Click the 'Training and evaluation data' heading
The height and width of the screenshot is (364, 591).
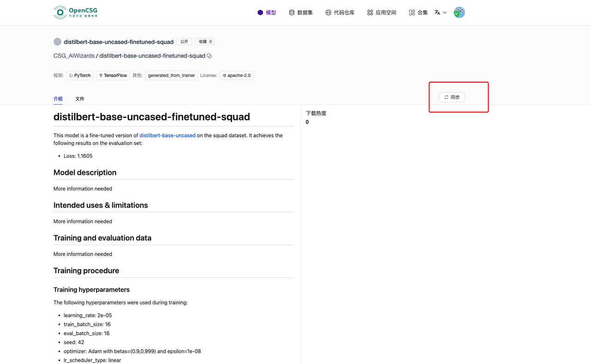(103, 238)
